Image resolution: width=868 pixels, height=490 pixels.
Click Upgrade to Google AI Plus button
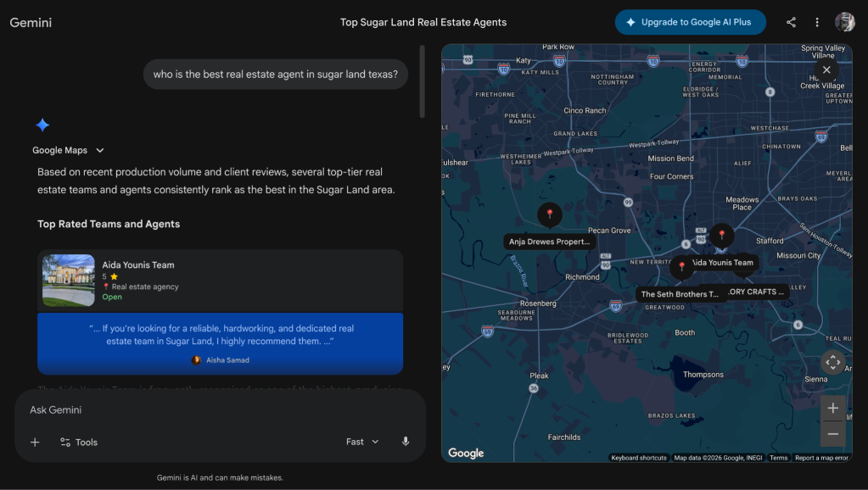(691, 22)
